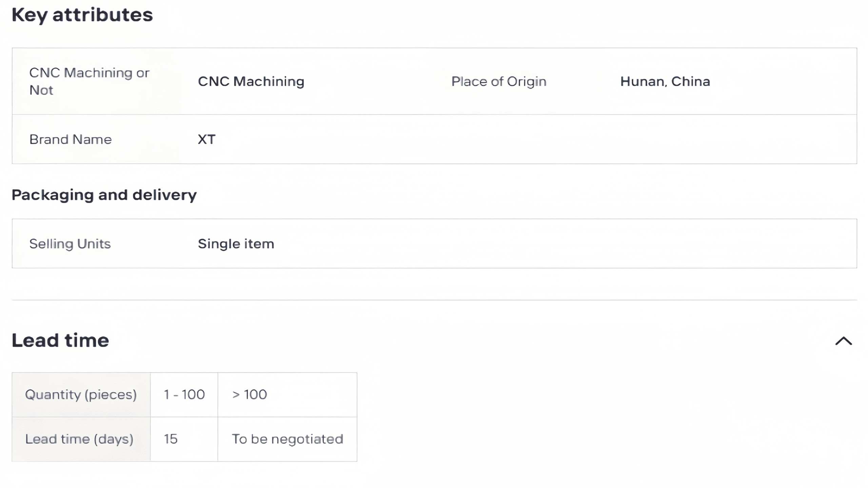Viewport: 868px width, 488px height.
Task: Click the 15 days lead time cell
Action: (171, 439)
